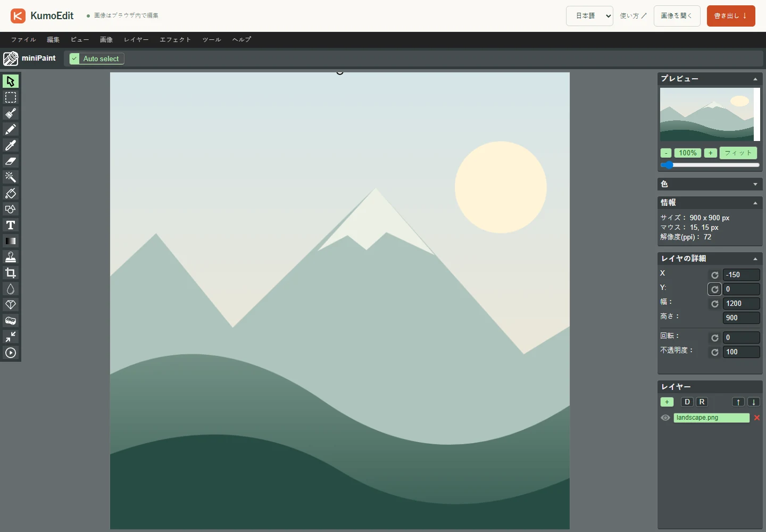This screenshot has width=766, height=532.
Task: Select the Bulge/Pinch arrows tool
Action: pos(11,337)
